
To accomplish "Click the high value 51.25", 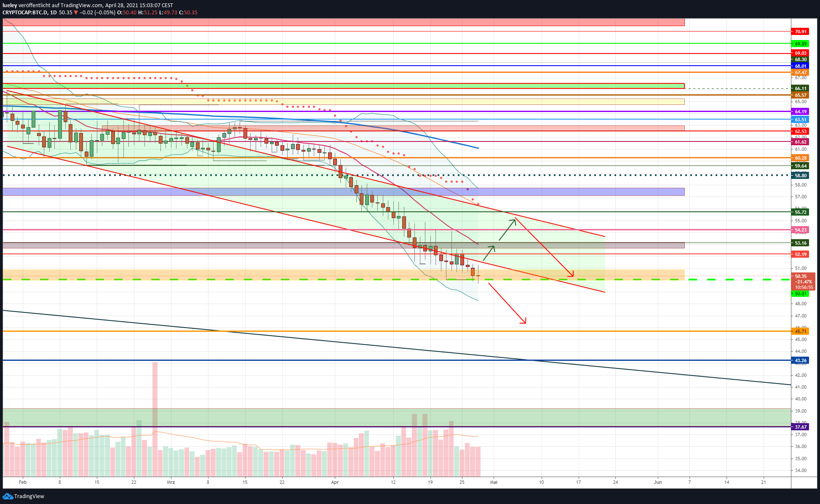I will click(x=151, y=13).
